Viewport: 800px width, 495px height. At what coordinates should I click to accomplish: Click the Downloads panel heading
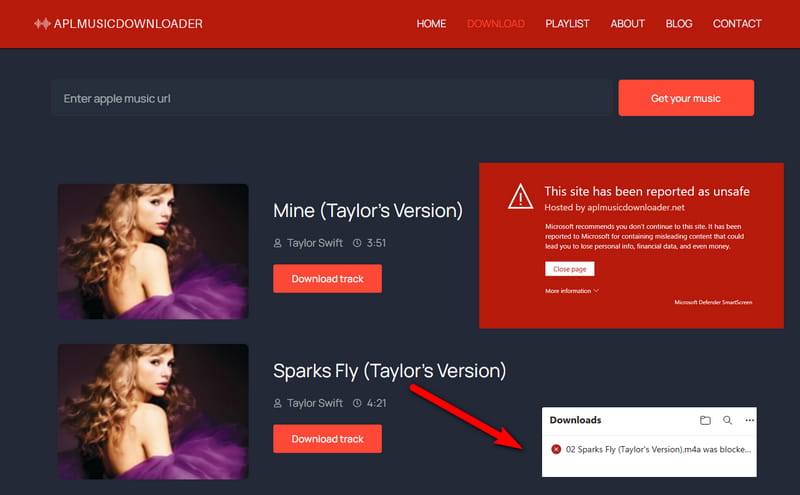pyautogui.click(x=576, y=420)
